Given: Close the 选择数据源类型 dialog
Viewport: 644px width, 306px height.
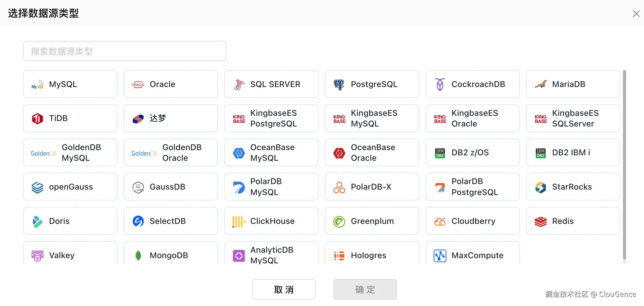Looking at the screenshot, I should (x=636, y=14).
